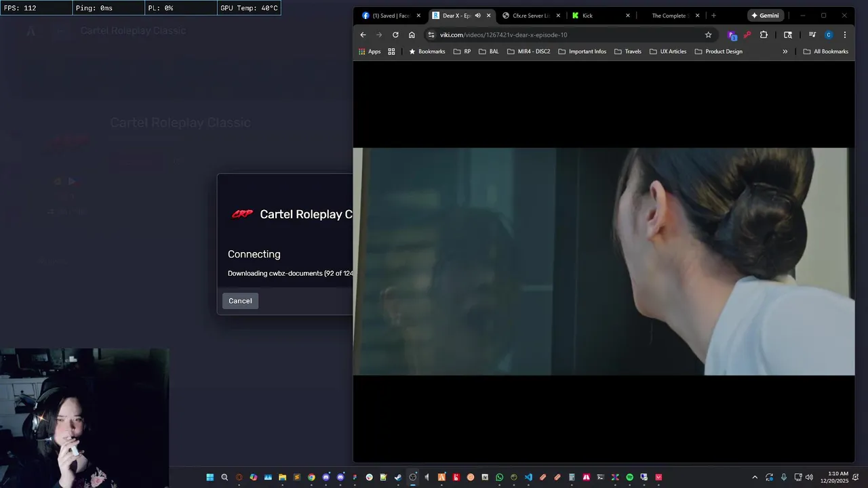This screenshot has width=868, height=488.
Task: Open Windows taskbar search
Action: 224,477
